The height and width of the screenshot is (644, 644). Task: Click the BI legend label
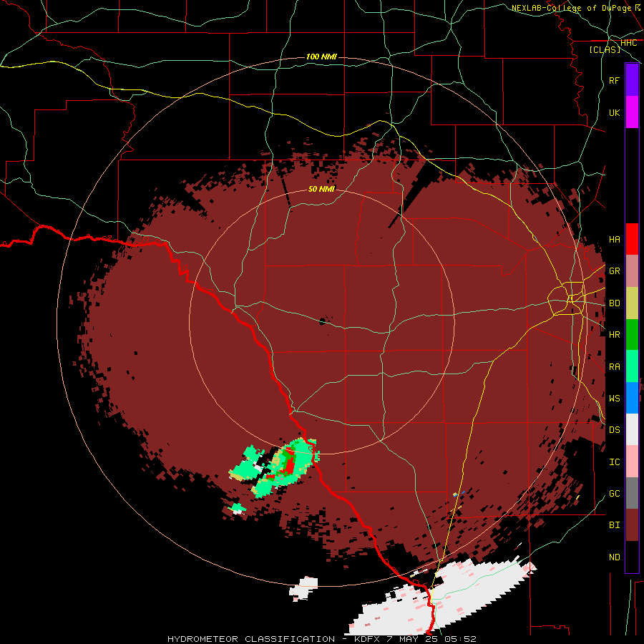pyautogui.click(x=614, y=525)
